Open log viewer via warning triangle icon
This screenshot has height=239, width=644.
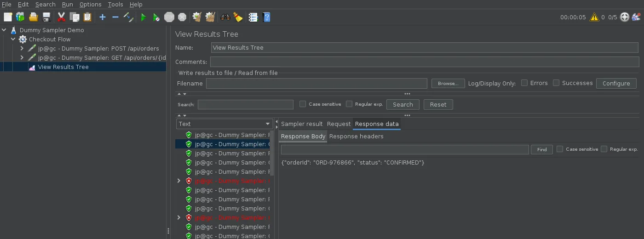tap(594, 17)
